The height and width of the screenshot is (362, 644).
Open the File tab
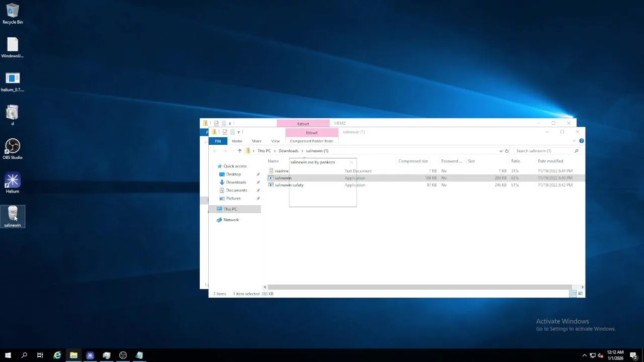pos(218,141)
